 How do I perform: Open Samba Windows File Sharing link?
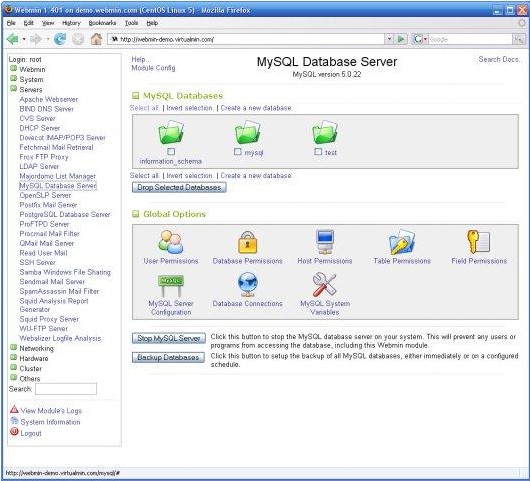point(65,272)
